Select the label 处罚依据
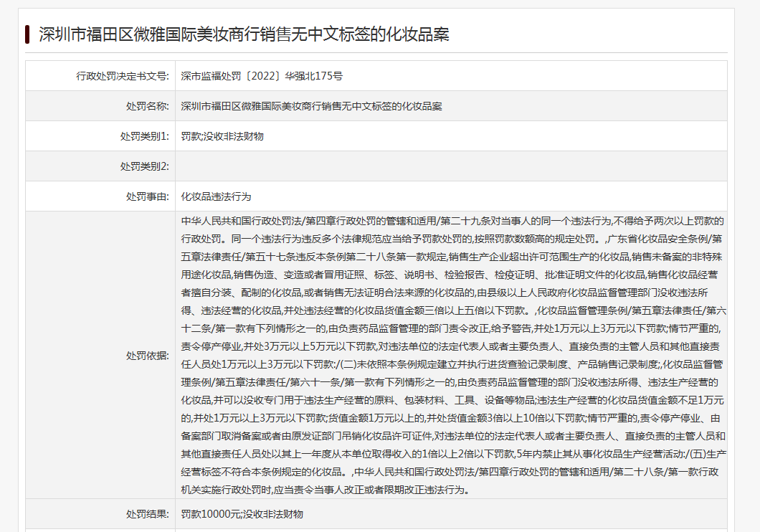This screenshot has width=760, height=532. coord(148,356)
